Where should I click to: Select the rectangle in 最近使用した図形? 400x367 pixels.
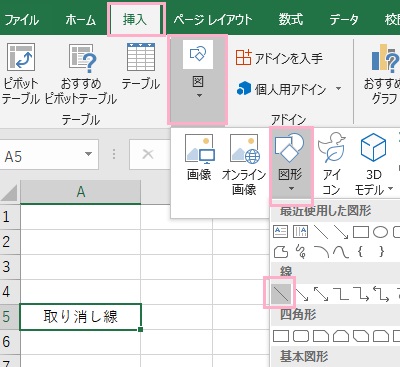tap(361, 232)
